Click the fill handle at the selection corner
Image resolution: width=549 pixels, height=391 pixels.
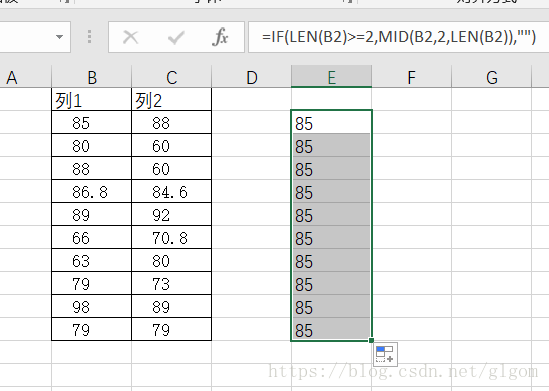click(371, 340)
